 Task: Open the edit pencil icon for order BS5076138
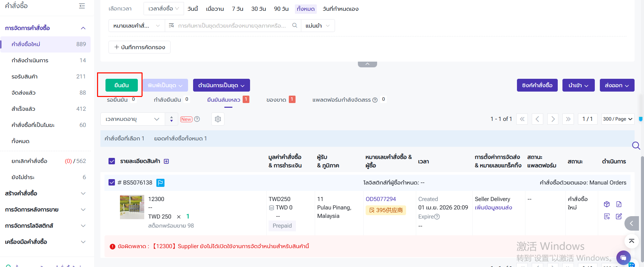pyautogui.click(x=619, y=216)
